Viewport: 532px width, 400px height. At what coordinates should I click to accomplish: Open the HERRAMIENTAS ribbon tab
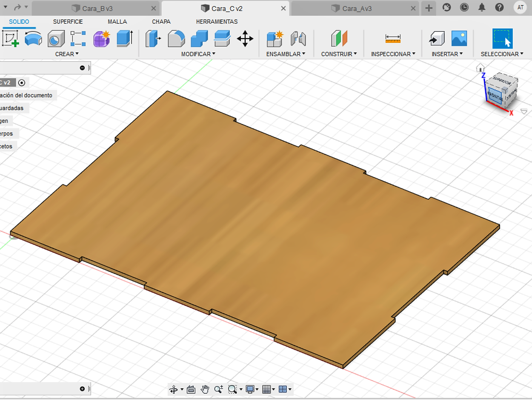(217, 22)
